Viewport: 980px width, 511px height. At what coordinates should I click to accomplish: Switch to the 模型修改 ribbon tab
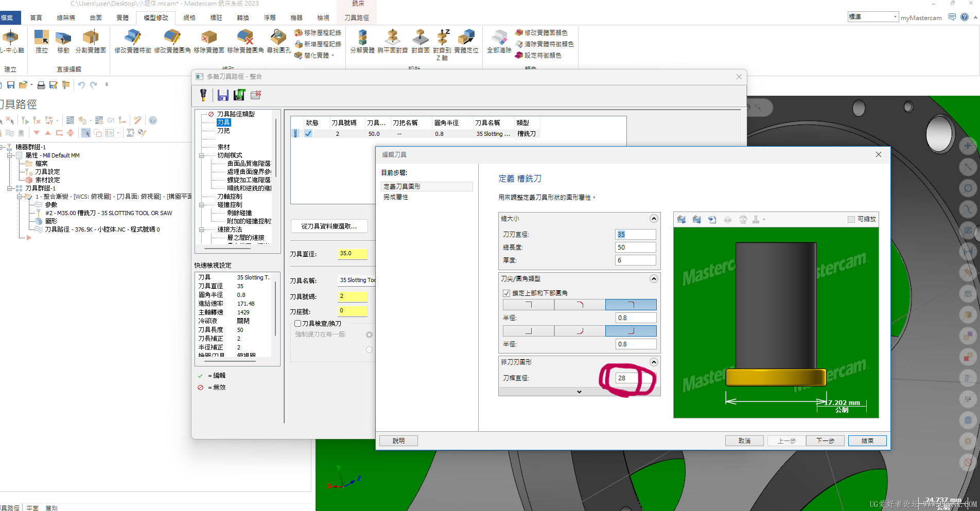pyautogui.click(x=156, y=17)
